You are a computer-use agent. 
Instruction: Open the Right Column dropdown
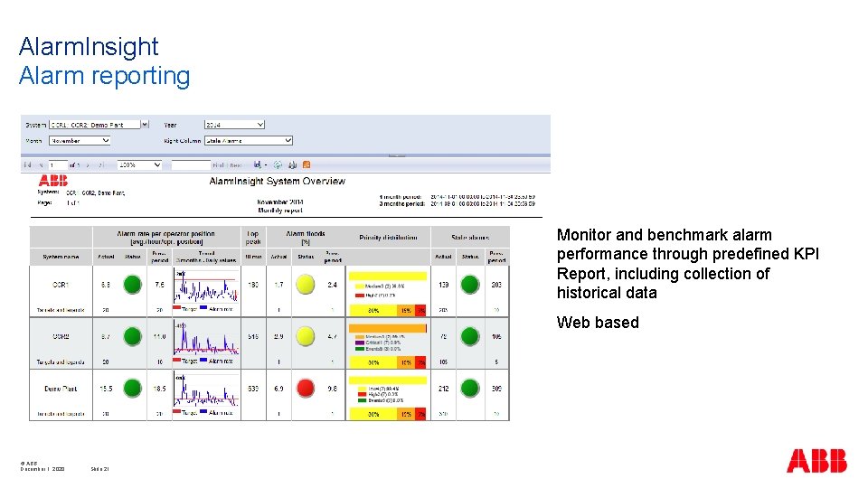(x=249, y=141)
